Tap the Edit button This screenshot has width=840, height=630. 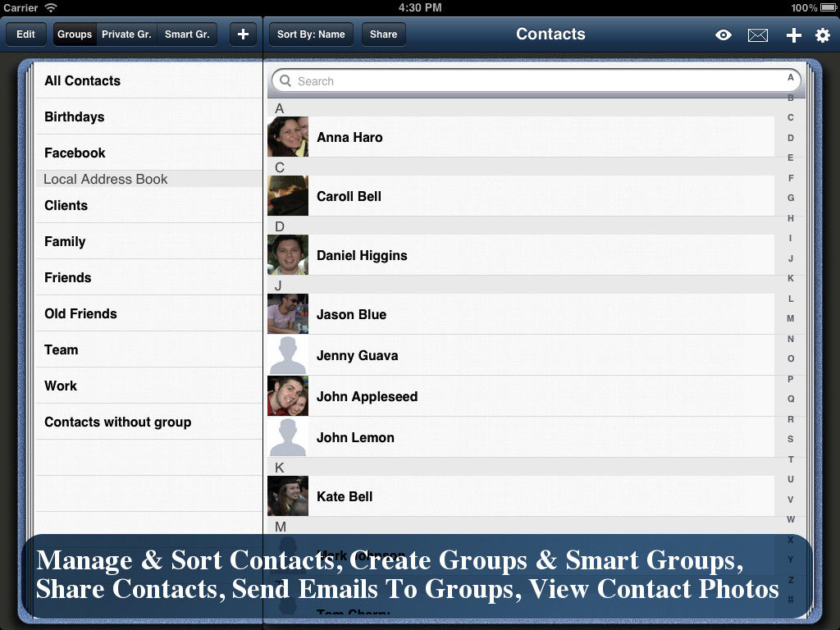(x=25, y=34)
